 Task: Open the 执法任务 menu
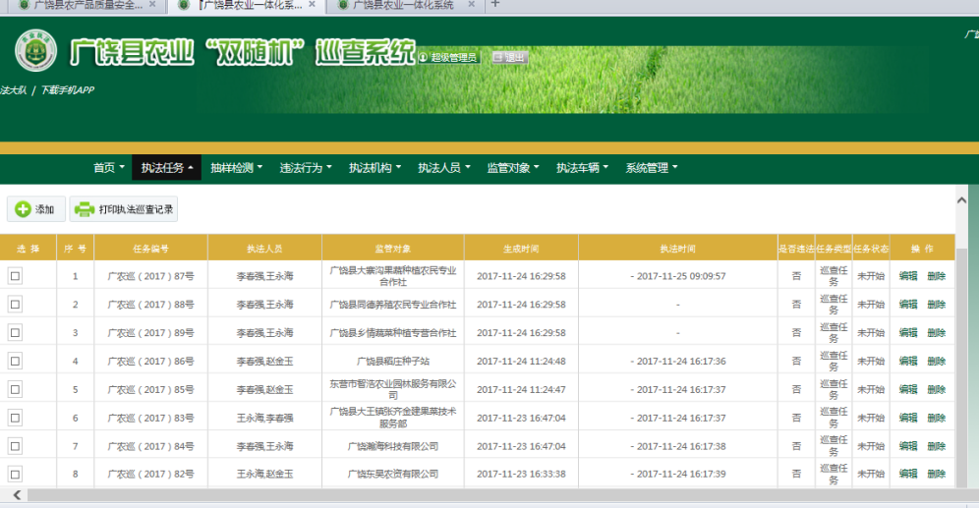(167, 168)
